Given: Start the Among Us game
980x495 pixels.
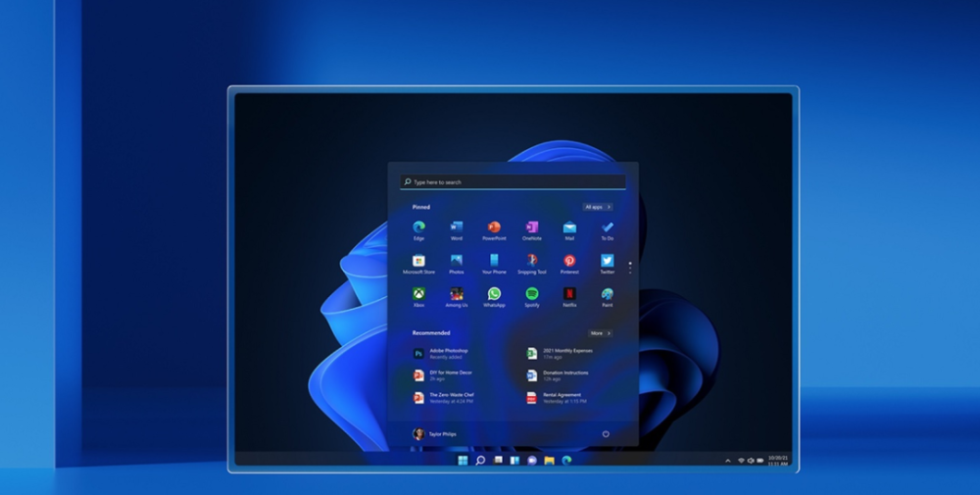Looking at the screenshot, I should (x=457, y=297).
